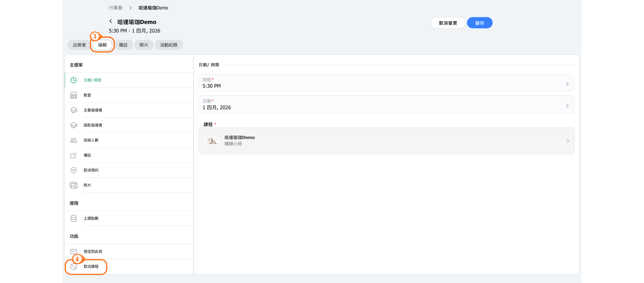Screen dimensions: 644x283
Task: Expand the 時間 5:30 PM field chevron
Action: 567,84
